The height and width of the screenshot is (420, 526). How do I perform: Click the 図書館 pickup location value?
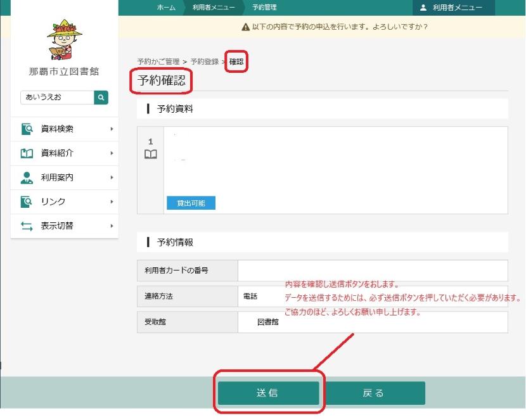click(x=267, y=322)
